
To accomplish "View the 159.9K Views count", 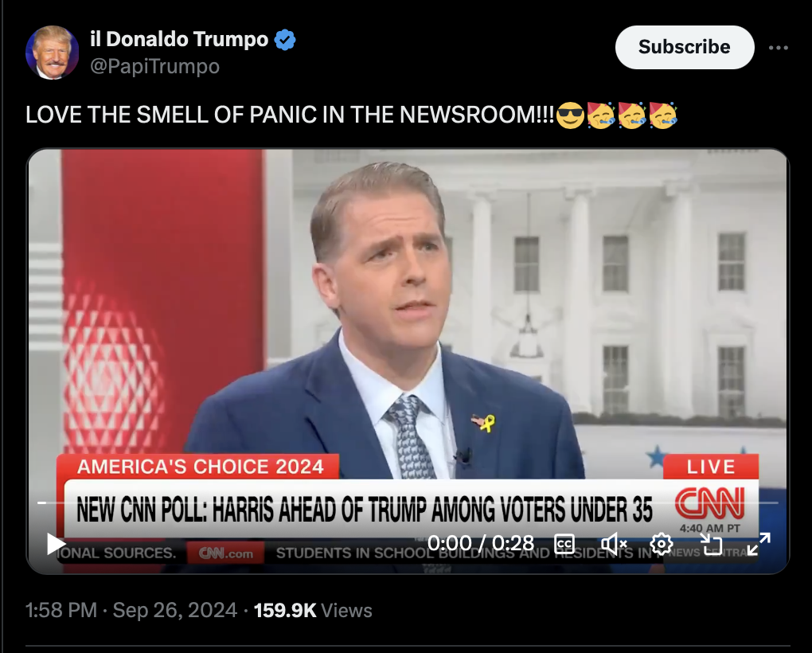I will pos(313,610).
